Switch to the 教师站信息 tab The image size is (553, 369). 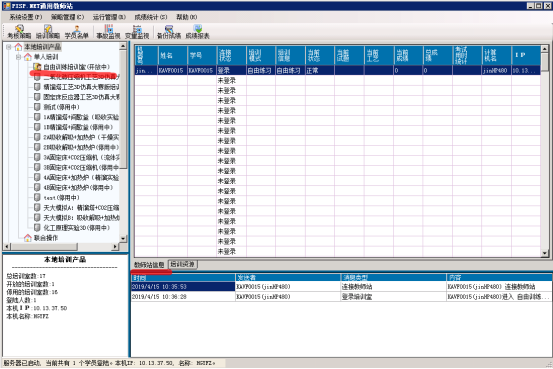(x=149, y=265)
